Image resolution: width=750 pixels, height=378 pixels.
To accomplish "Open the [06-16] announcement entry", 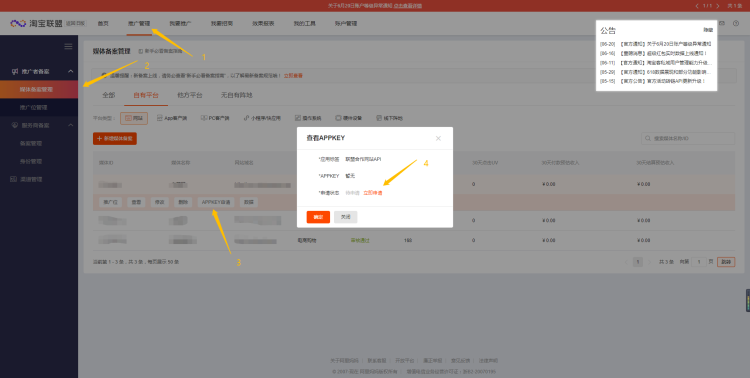I will point(653,54).
